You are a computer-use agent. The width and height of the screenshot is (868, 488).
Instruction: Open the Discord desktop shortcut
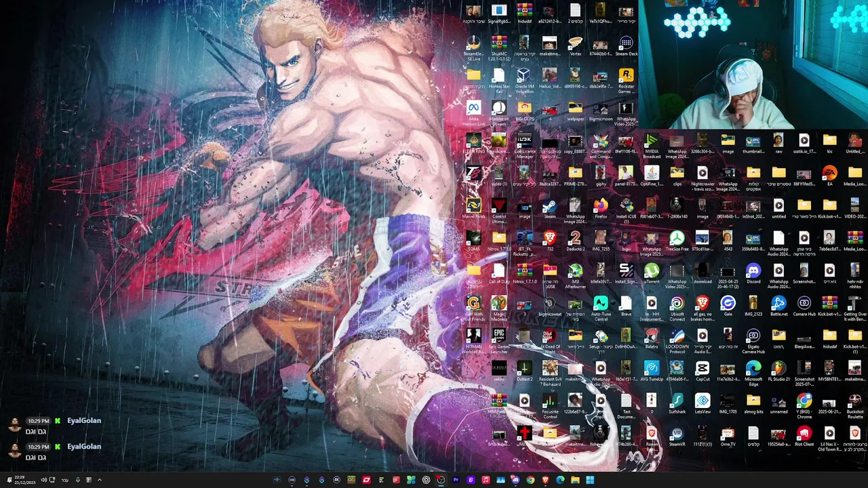pyautogui.click(x=753, y=273)
